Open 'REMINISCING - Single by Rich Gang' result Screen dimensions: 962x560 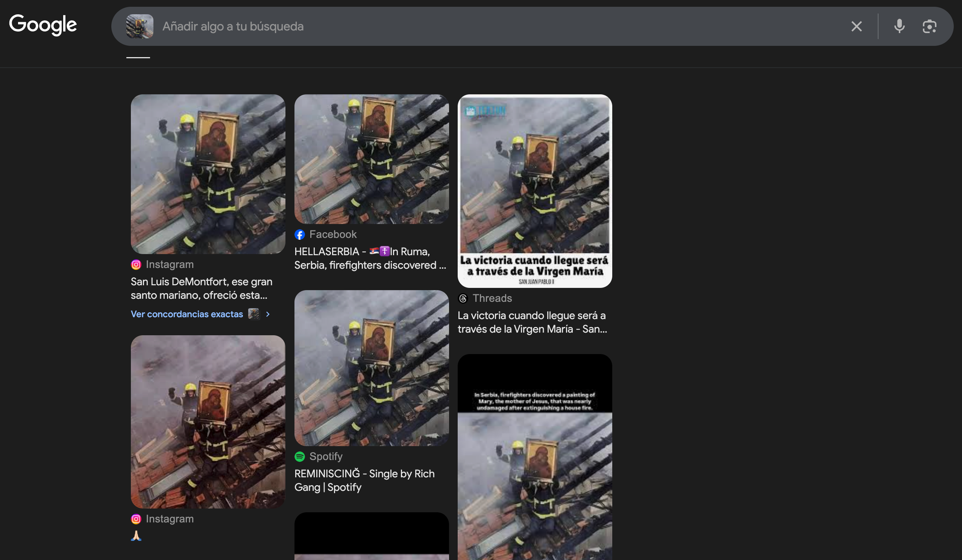(x=364, y=480)
